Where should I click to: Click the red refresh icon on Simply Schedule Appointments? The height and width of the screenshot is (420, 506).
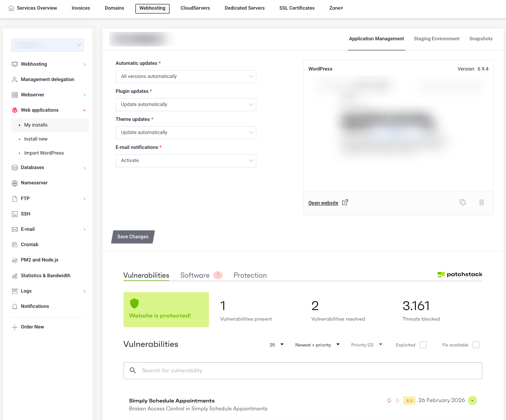[389, 400]
